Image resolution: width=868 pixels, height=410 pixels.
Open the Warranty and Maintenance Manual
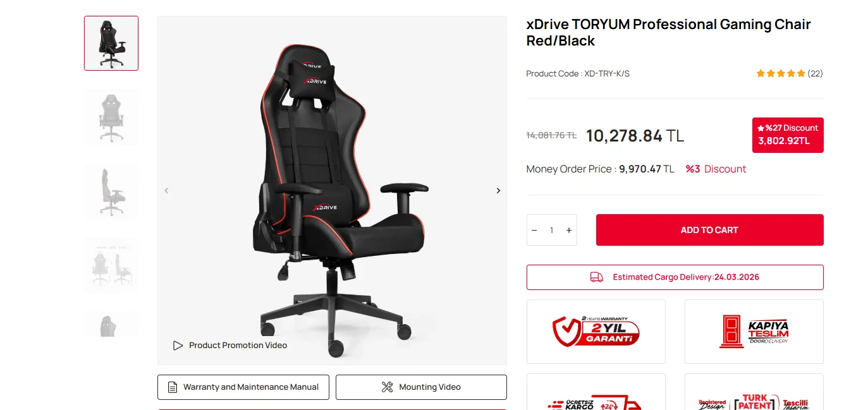pos(243,387)
